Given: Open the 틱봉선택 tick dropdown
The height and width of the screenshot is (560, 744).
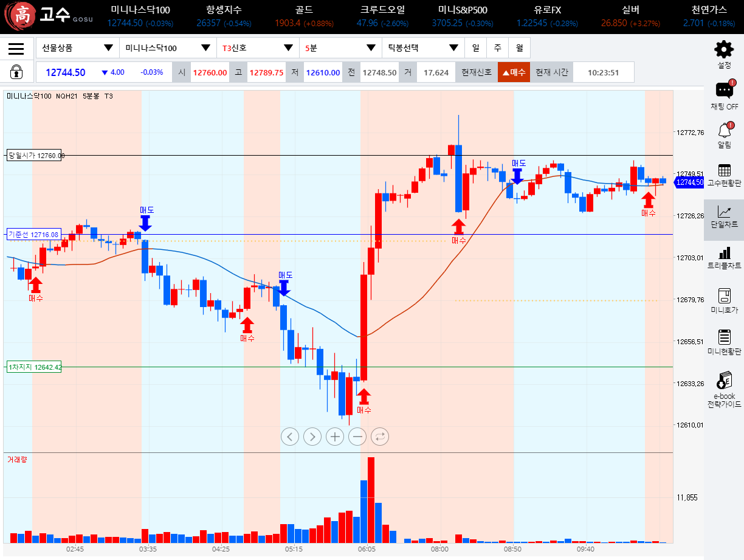Looking at the screenshot, I should coord(423,48).
